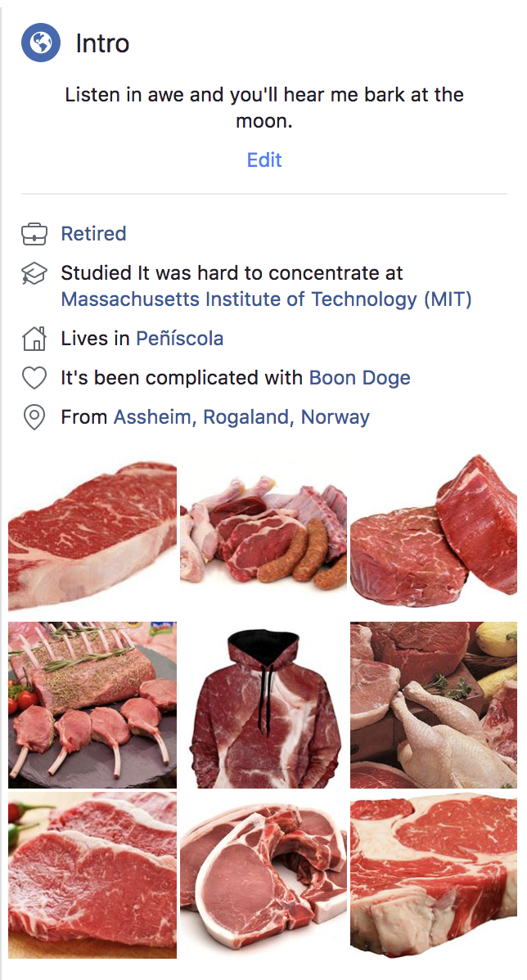Open the Retired work link

click(93, 234)
